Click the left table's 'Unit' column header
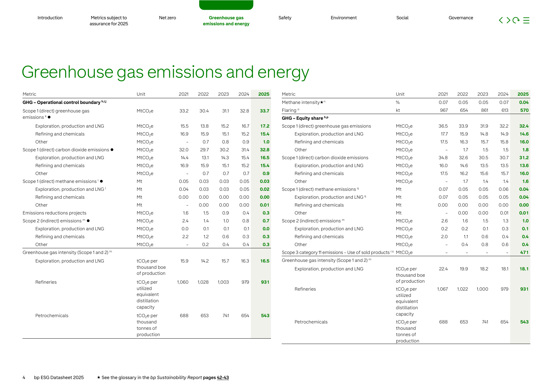The height and width of the screenshot is (392, 554). (141, 94)
